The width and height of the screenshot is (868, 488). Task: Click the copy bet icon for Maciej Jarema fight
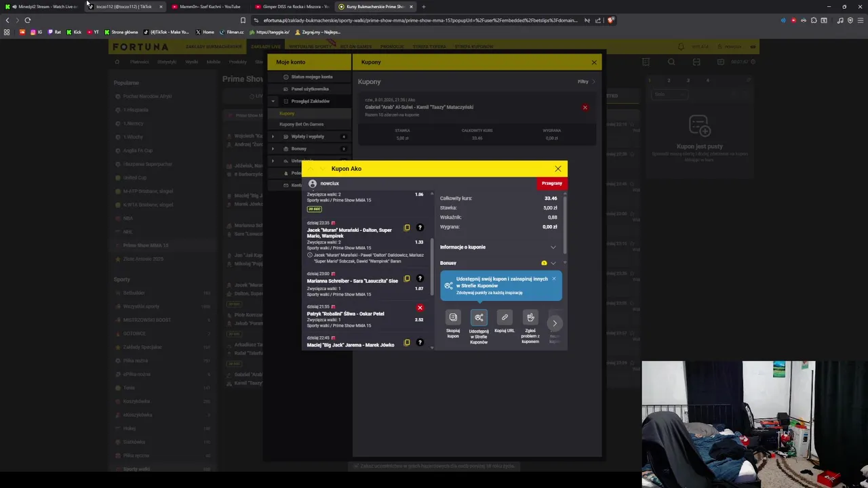(407, 343)
